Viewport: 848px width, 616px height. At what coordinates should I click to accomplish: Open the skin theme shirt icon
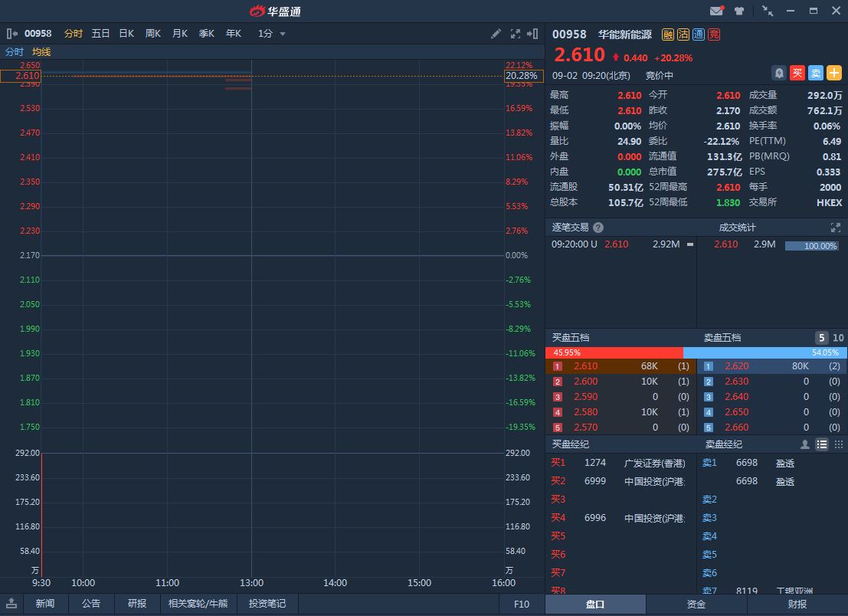[x=739, y=11]
